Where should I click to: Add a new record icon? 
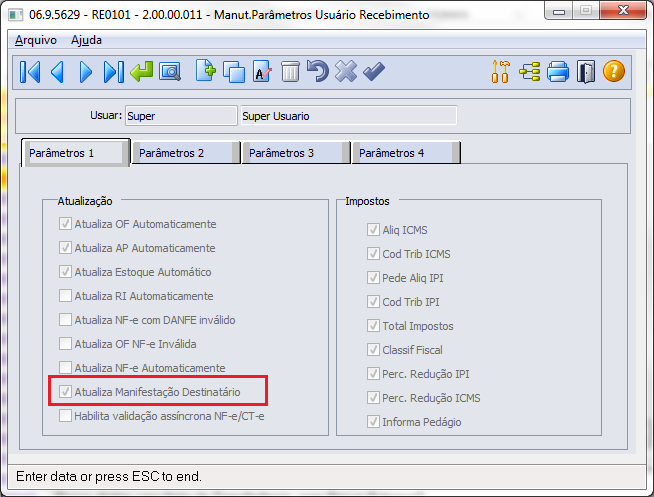click(206, 71)
